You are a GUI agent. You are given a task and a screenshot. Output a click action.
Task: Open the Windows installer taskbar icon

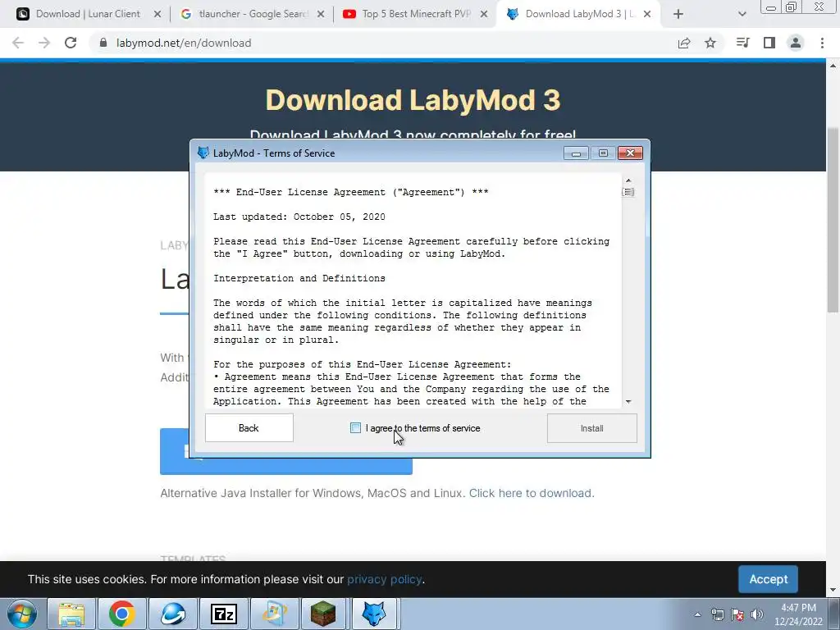click(273, 614)
